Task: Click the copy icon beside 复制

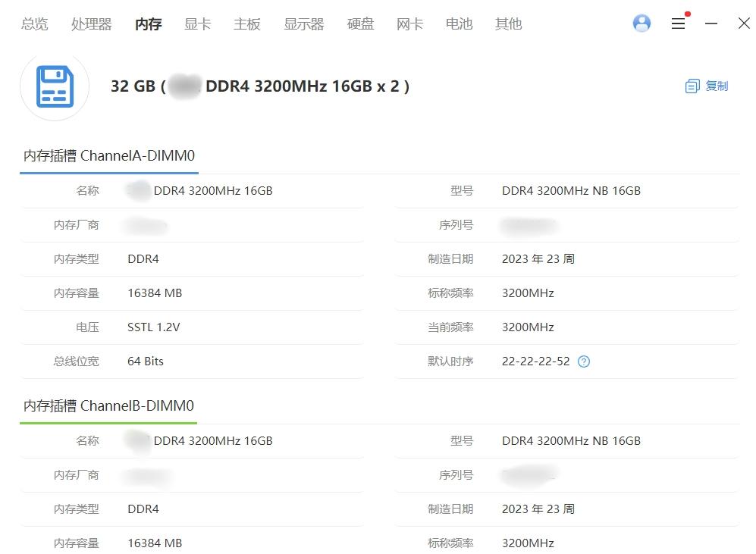Action: [x=692, y=86]
